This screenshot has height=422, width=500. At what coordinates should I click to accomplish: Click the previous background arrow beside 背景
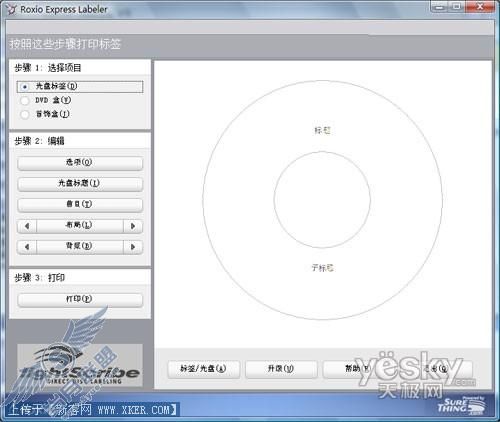tap(27, 247)
